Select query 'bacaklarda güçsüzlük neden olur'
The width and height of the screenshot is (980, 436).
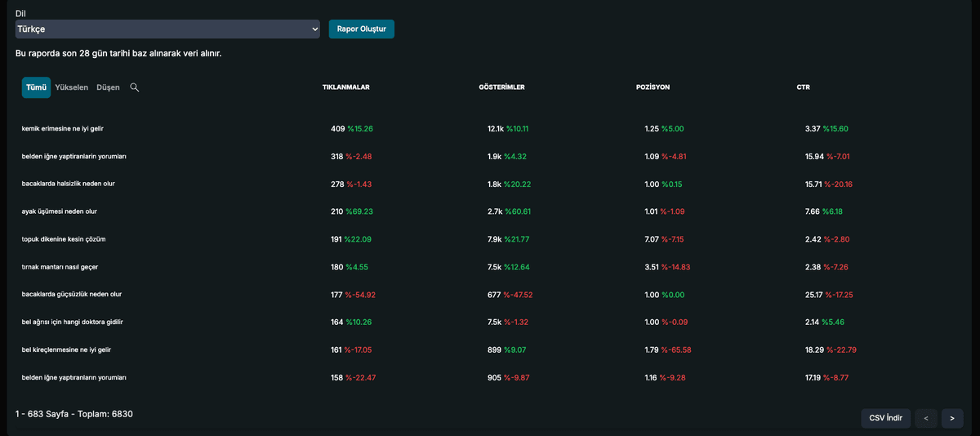tap(72, 294)
